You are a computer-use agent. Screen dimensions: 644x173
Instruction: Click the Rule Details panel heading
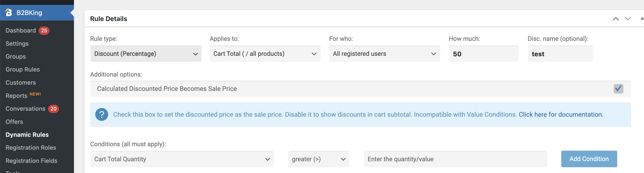point(108,19)
